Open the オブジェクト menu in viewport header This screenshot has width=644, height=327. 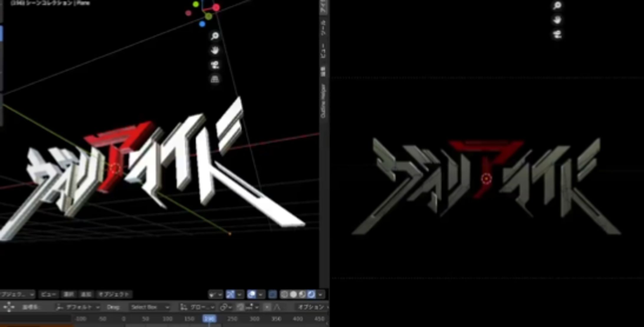pyautogui.click(x=114, y=294)
